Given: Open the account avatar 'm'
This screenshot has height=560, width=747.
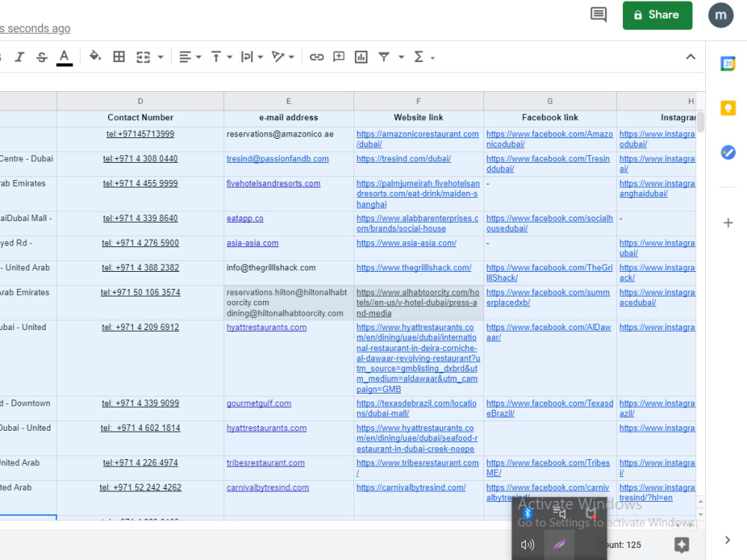Looking at the screenshot, I should [x=720, y=15].
